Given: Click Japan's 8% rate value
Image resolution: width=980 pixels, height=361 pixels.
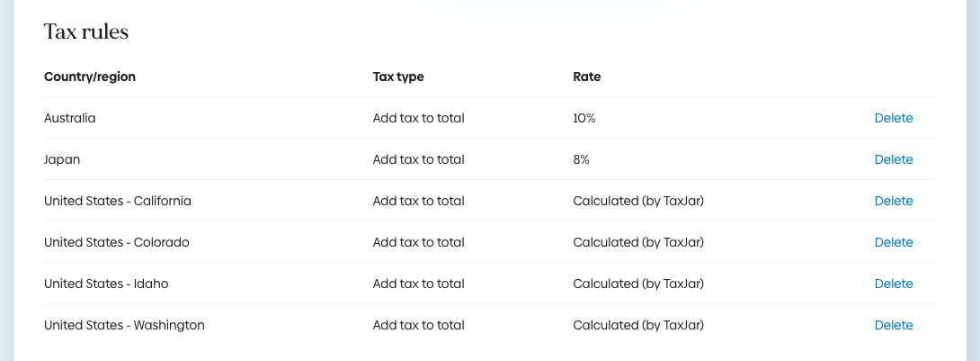Looking at the screenshot, I should (x=581, y=159).
